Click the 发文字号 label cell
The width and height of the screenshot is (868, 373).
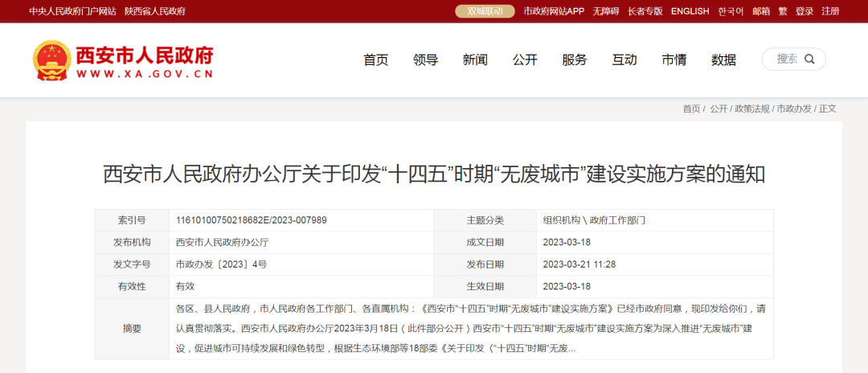(132, 264)
